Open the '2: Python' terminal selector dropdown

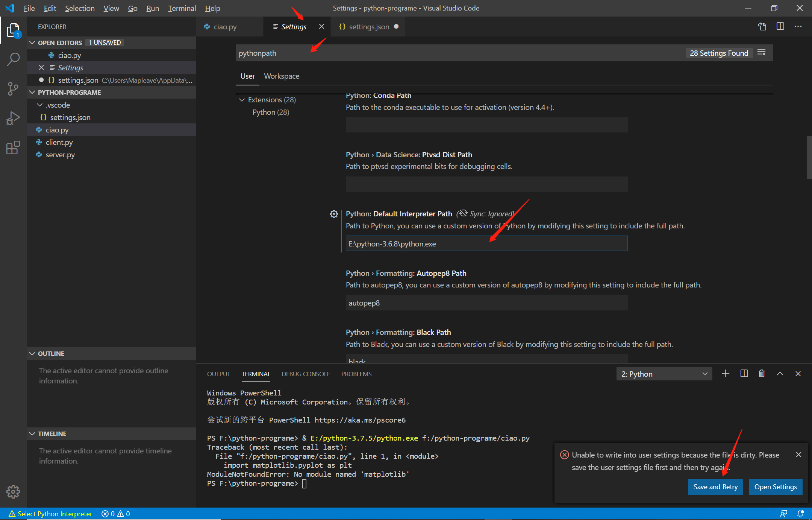click(x=664, y=373)
